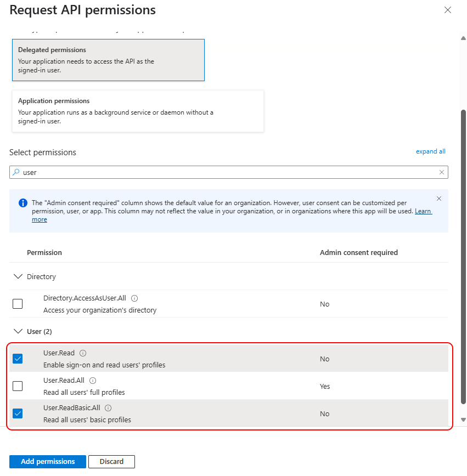Click the expand all control
The image size is (467, 476).
click(x=430, y=151)
